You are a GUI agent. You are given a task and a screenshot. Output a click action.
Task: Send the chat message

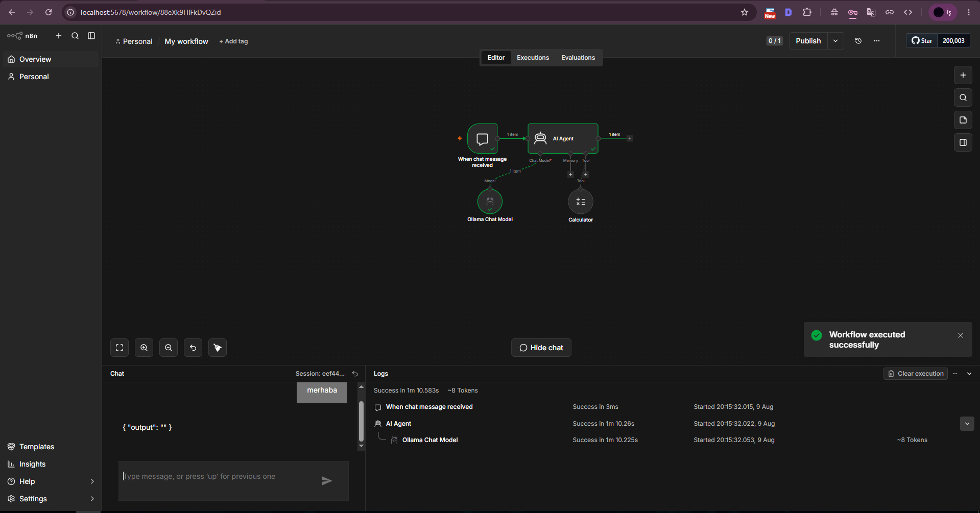click(327, 481)
